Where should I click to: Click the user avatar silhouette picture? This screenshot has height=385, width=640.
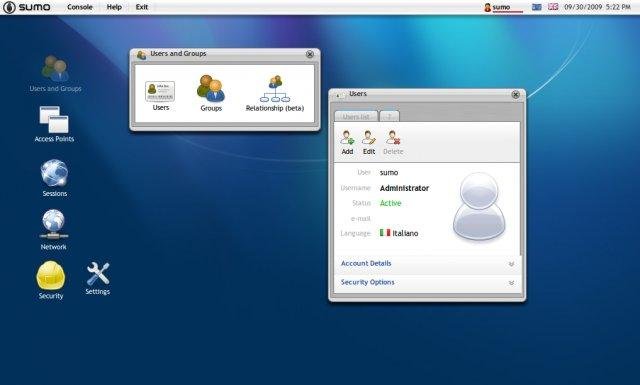479,206
